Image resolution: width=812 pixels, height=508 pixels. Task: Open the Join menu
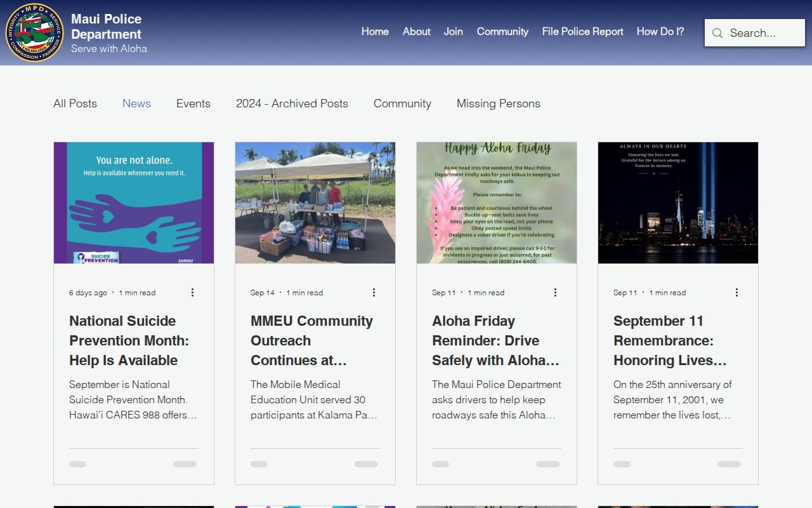click(x=453, y=31)
